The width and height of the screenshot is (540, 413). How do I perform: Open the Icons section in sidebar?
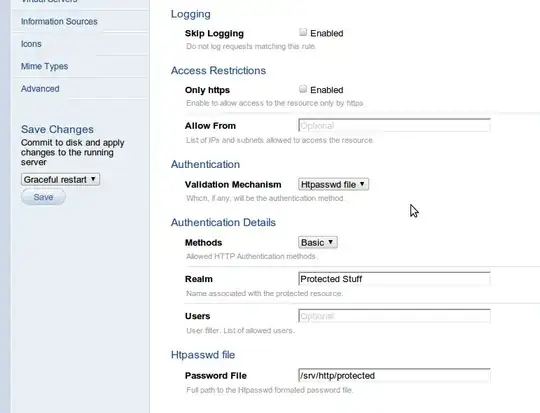tap(31, 44)
